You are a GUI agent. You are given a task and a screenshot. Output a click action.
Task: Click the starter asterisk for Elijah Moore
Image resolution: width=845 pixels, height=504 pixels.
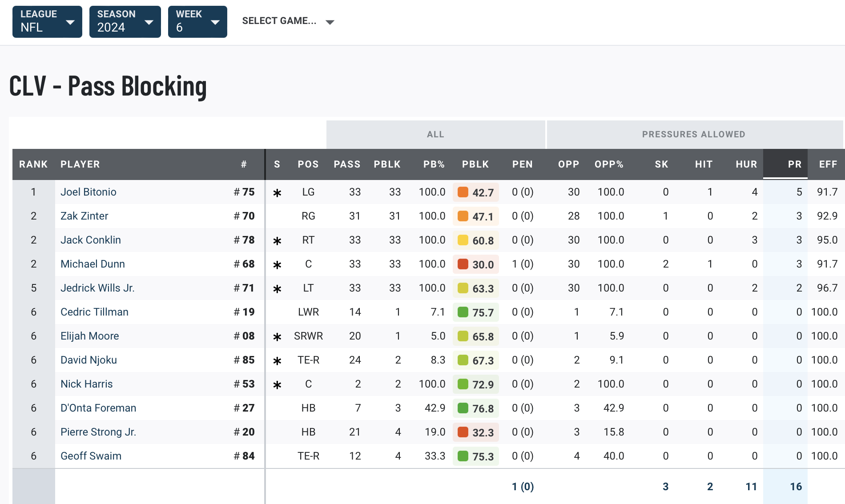[x=277, y=337]
